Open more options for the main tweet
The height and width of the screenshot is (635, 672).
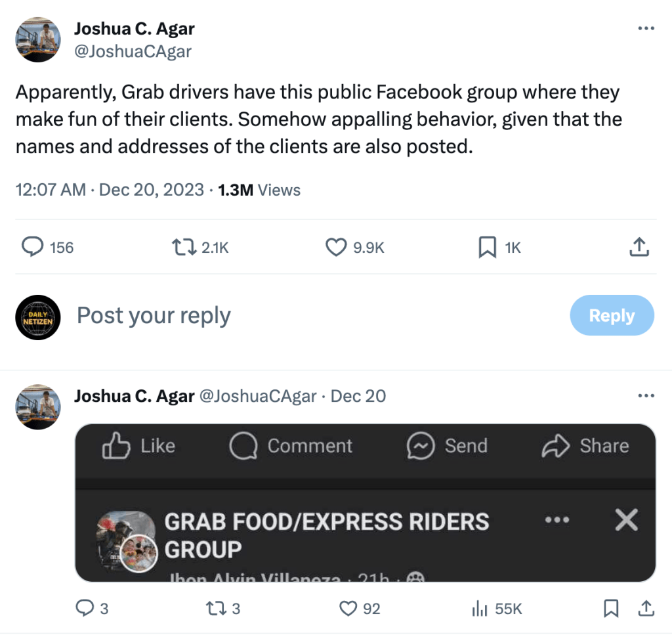tap(646, 28)
